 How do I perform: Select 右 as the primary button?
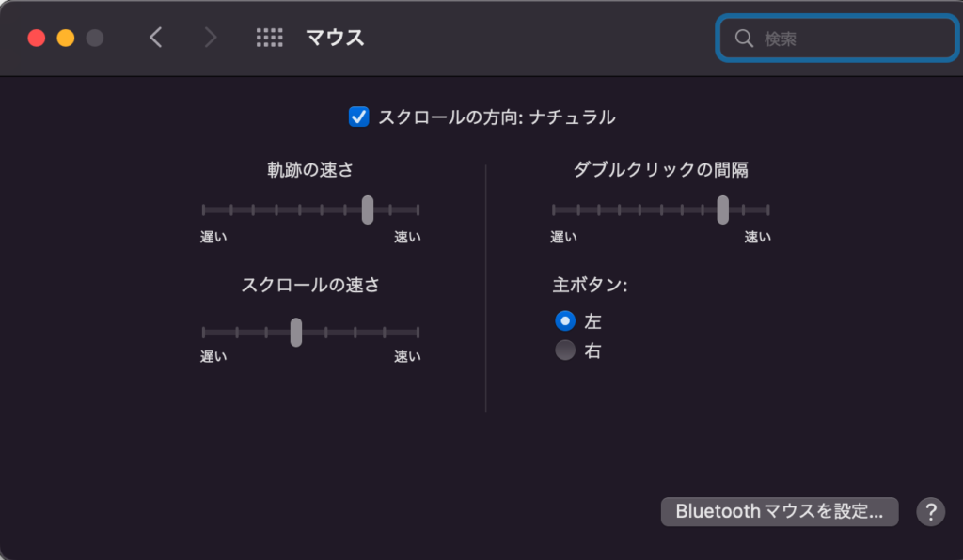pyautogui.click(x=565, y=350)
